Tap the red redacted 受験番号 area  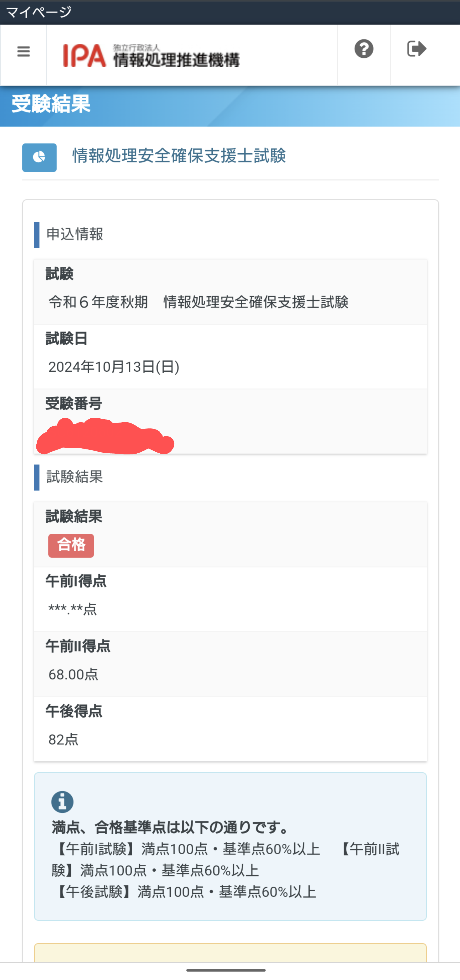105,437
